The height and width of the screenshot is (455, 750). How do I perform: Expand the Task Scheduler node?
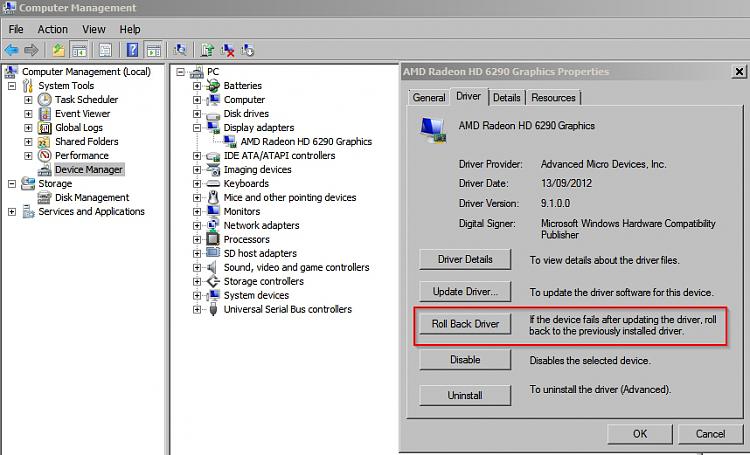click(28, 100)
